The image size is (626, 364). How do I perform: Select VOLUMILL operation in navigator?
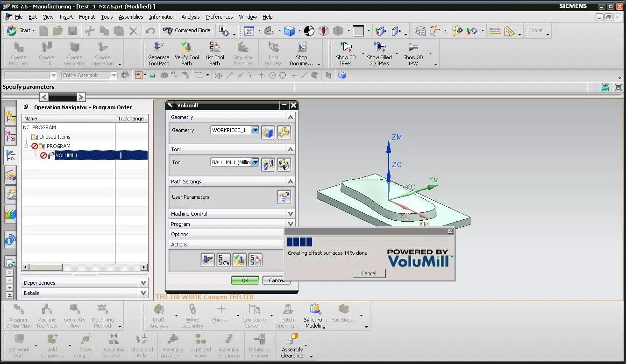[x=67, y=155]
